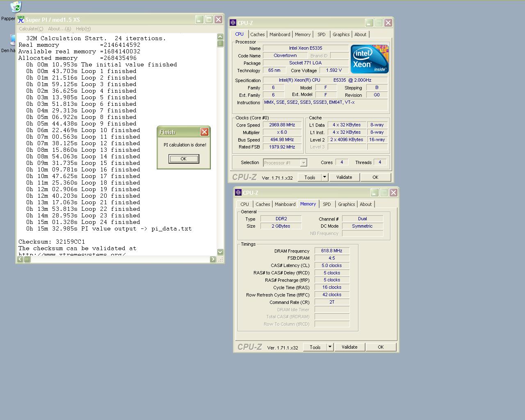Open Mainboard tab in lower CPU-Z window
This screenshot has height=420, width=525.
point(285,204)
